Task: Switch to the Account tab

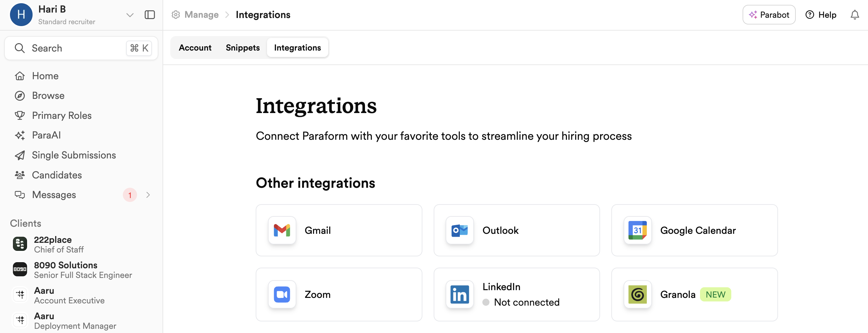Action: coord(195,48)
